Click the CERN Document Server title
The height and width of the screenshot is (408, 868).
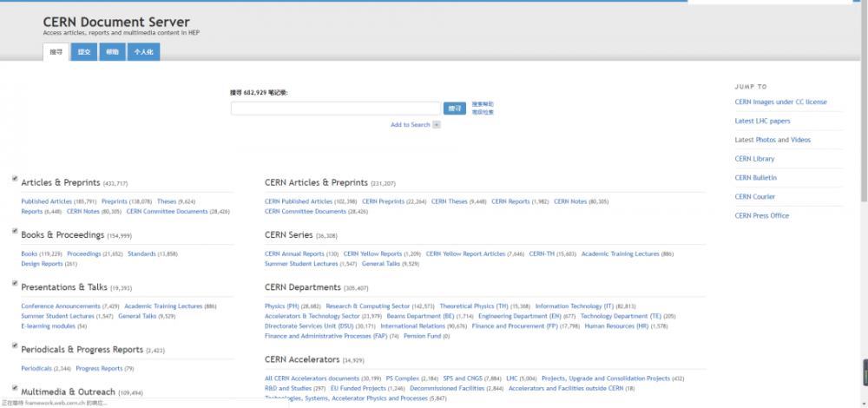coord(116,23)
